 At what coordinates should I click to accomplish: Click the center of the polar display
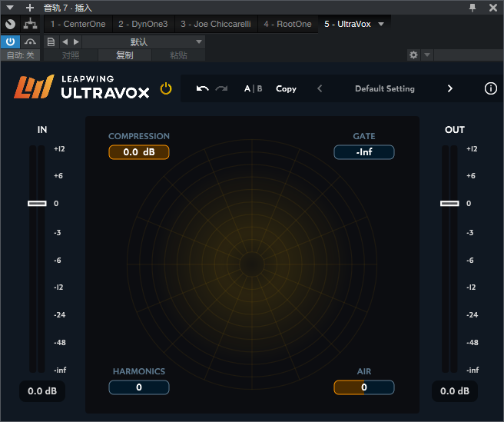pyautogui.click(x=252, y=264)
